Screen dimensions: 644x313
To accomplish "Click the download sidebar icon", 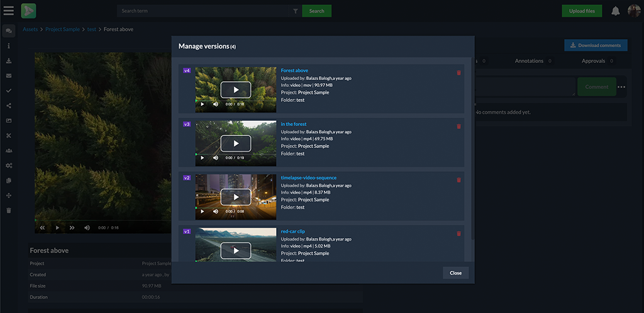I will point(9,61).
